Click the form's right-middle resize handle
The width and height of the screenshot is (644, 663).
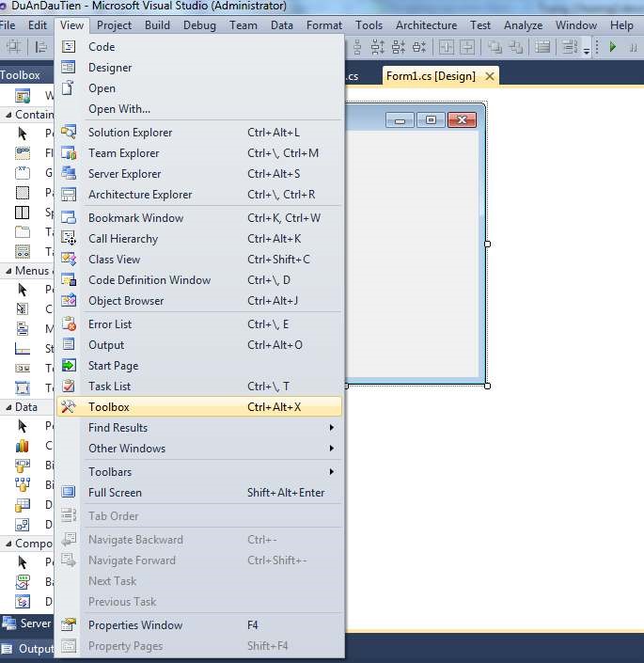coord(487,244)
